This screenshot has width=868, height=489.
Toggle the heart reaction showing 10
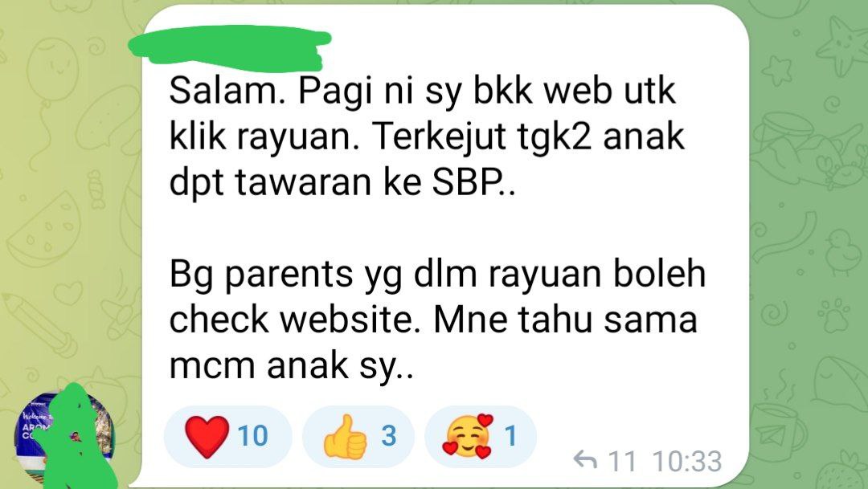click(228, 437)
